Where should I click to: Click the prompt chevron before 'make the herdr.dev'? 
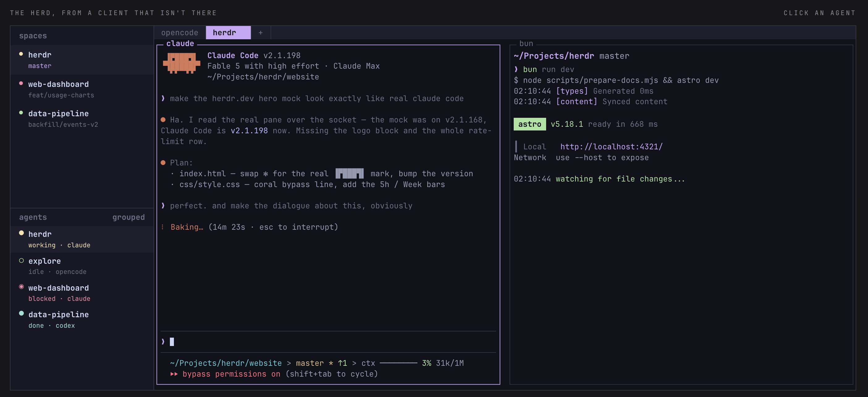[x=163, y=99]
